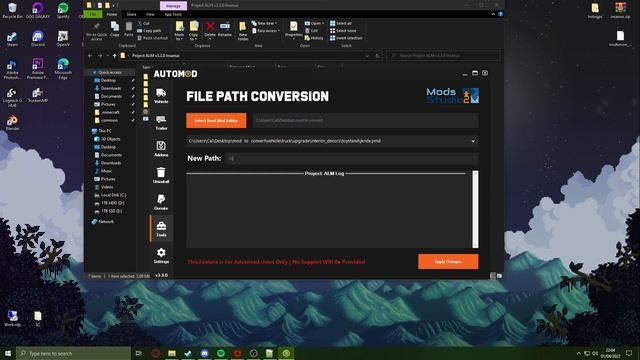The width and height of the screenshot is (640, 360).
Task: Click the Explorer search box
Action: [443, 56]
